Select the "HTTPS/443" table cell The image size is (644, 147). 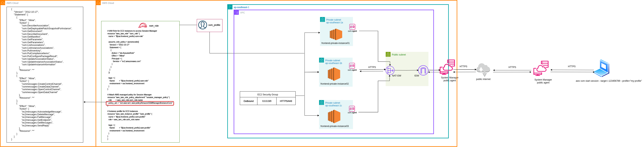286,101
